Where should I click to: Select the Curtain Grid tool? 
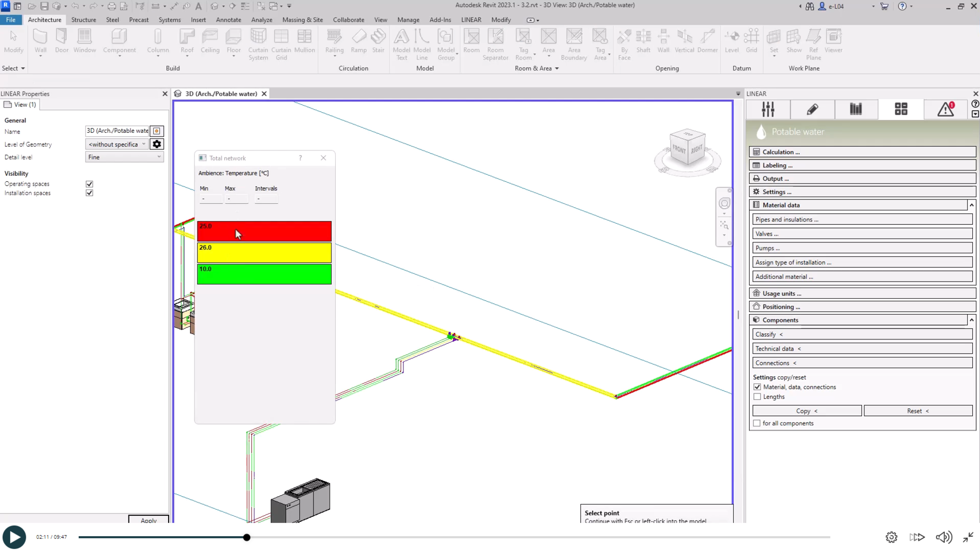click(281, 43)
